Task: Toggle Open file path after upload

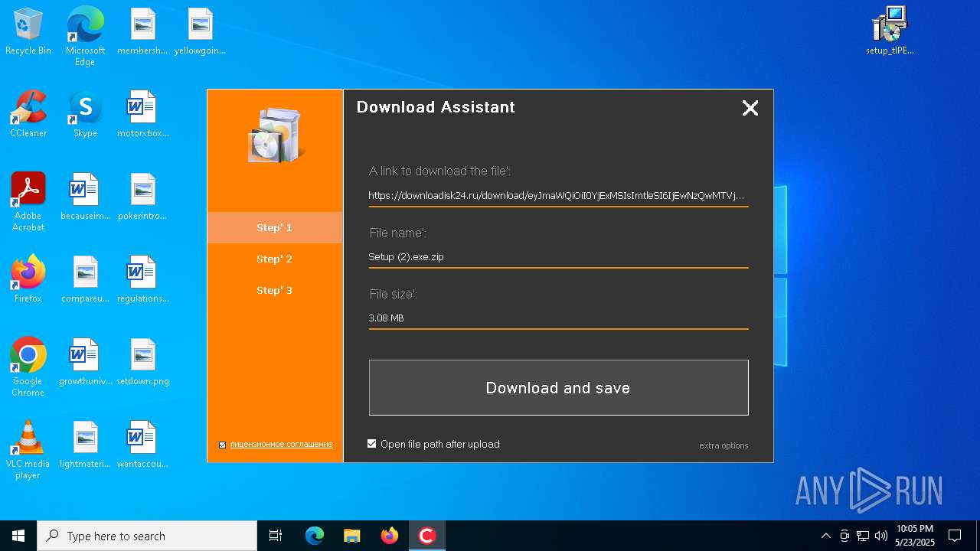Action: coord(372,443)
